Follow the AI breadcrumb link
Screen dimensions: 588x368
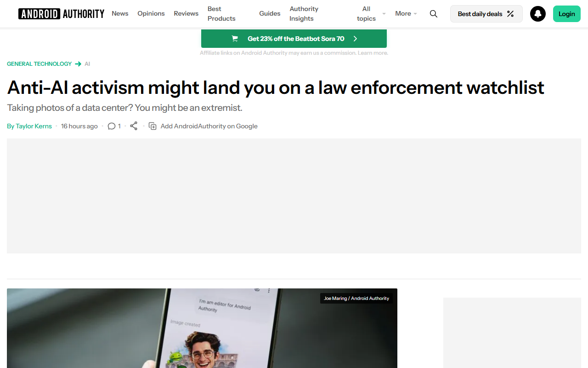(87, 64)
